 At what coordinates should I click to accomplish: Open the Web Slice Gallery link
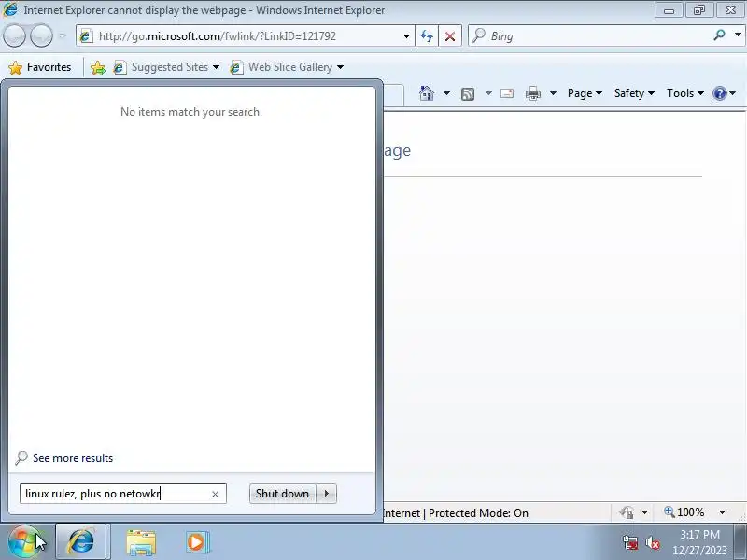point(287,67)
